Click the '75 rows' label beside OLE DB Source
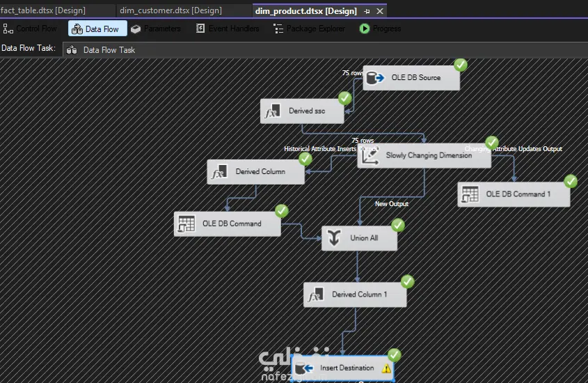The image size is (588, 383). [353, 73]
